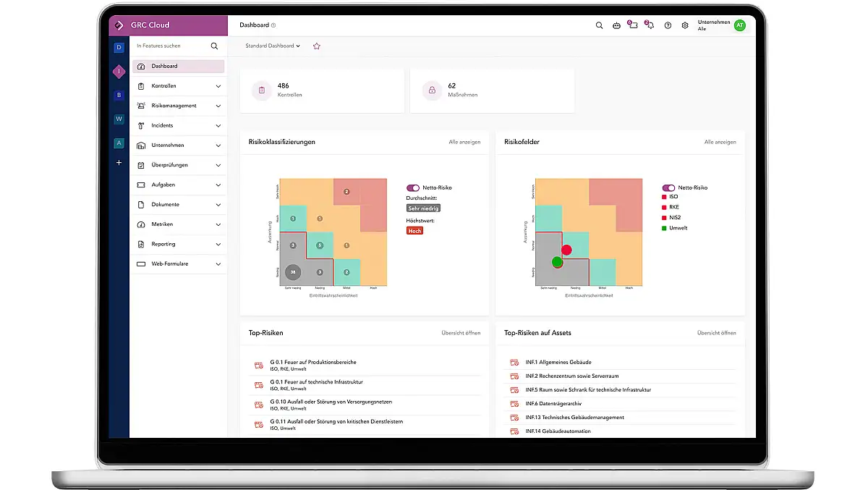Click 'Übersicht öffnen' in Top-Risiken
The height and width of the screenshot is (490, 868).
[x=461, y=333]
